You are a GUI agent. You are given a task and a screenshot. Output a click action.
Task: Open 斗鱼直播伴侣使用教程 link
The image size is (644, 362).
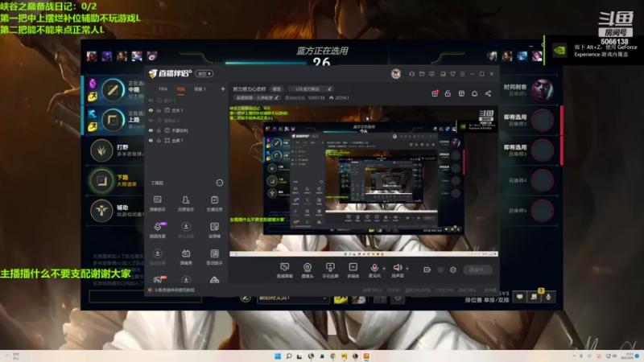174,290
